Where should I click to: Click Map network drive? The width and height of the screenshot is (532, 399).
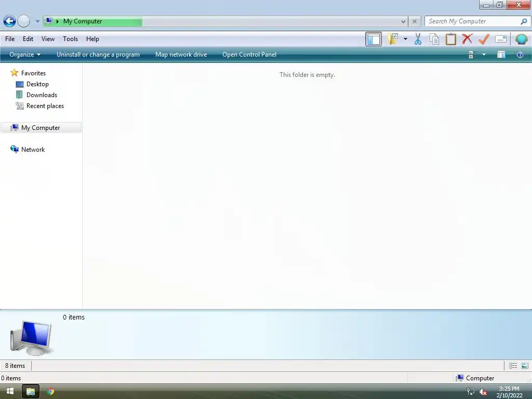coord(181,55)
